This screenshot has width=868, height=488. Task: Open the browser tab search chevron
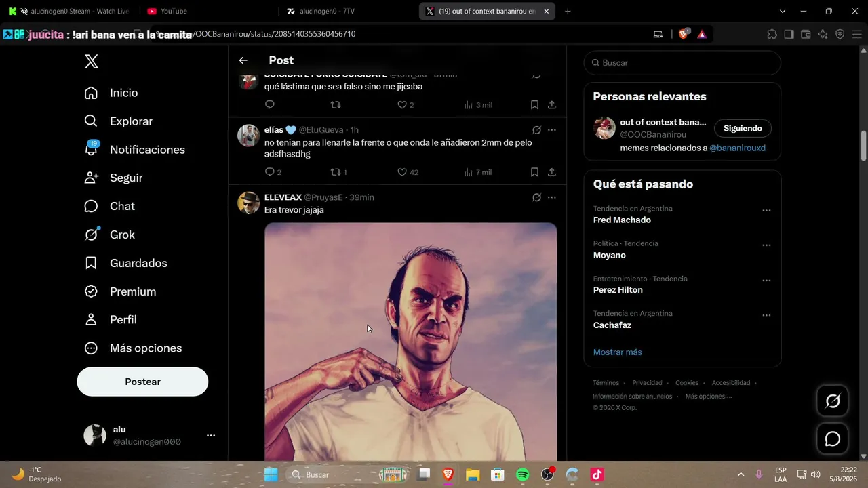783,11
